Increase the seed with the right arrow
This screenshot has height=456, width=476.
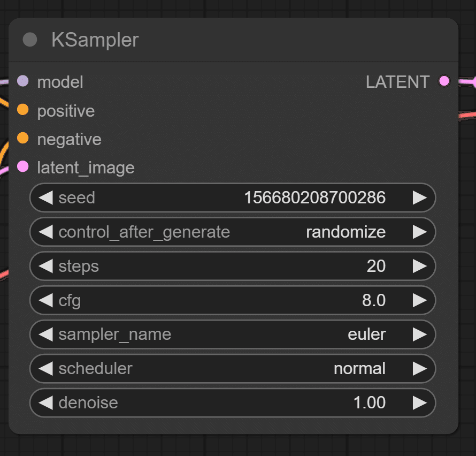tap(420, 198)
